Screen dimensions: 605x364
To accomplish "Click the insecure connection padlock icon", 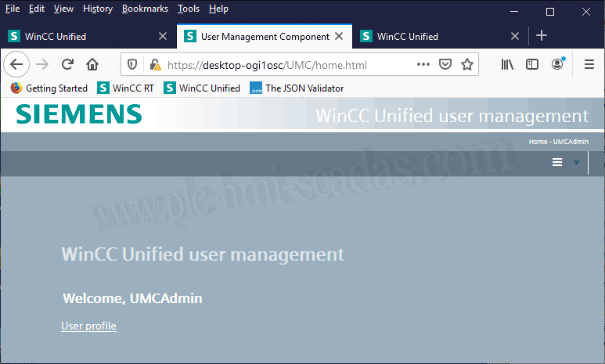I will click(x=155, y=65).
